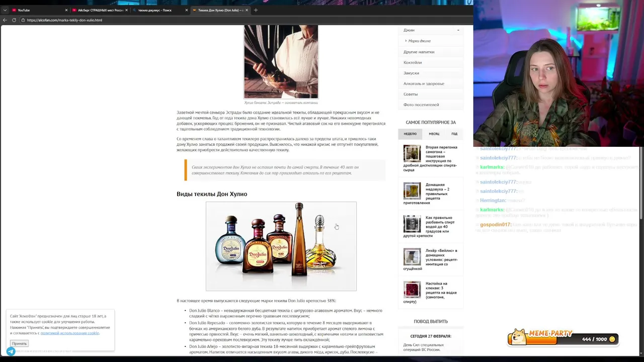Open Джин category in sidebar
Viewport: 644px width, 362px height.
pos(409,30)
